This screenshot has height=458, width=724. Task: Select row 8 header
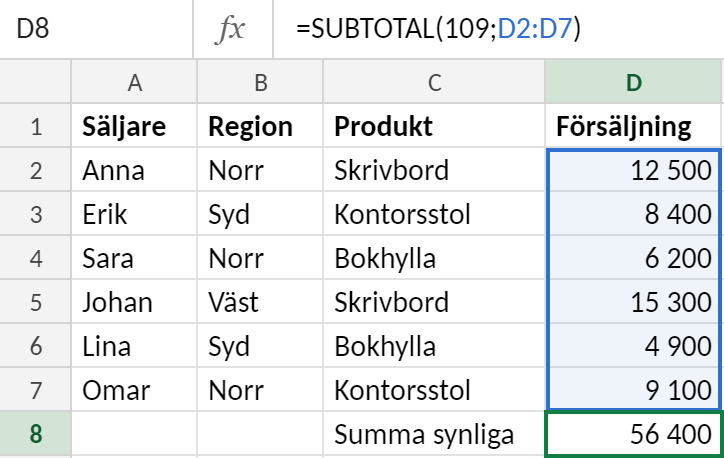[x=36, y=434]
